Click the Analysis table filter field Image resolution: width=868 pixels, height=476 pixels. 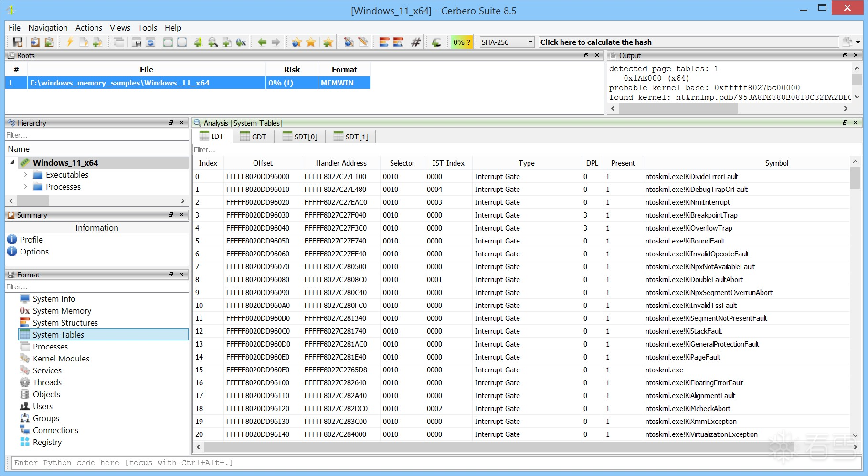point(526,150)
